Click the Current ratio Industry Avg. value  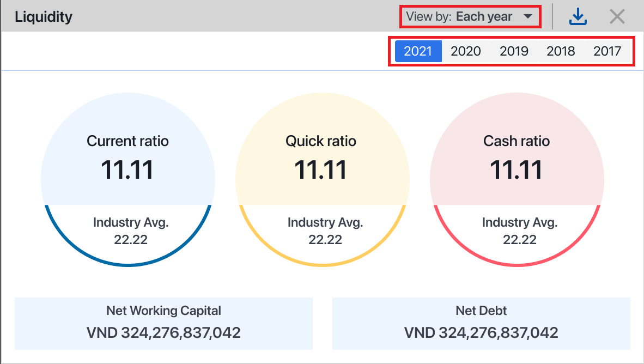point(131,240)
